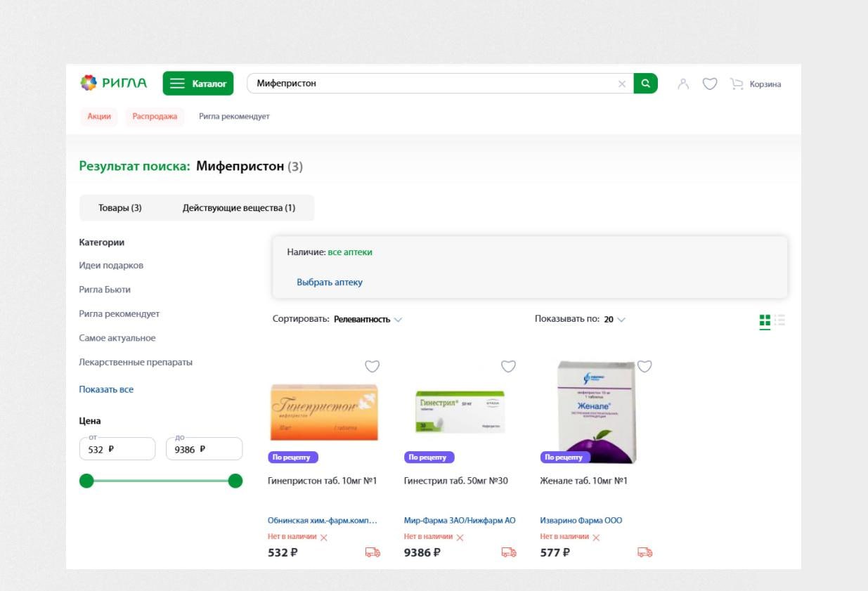Click Нет в наличии under Гинестрил
Viewport: 868px width, 591px height.
pyautogui.click(x=429, y=537)
